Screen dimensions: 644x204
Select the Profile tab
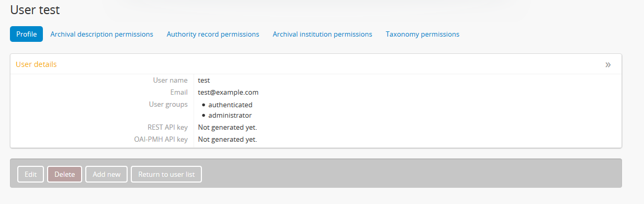coord(26,34)
